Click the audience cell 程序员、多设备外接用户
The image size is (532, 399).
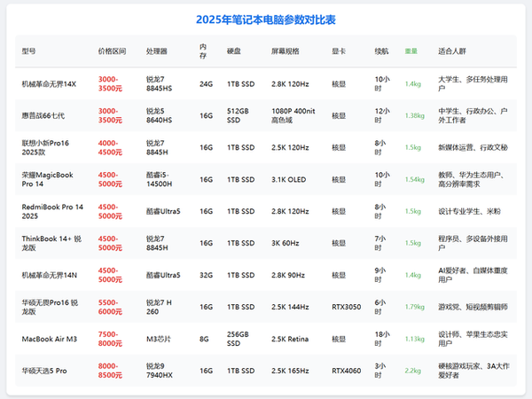[473, 243]
